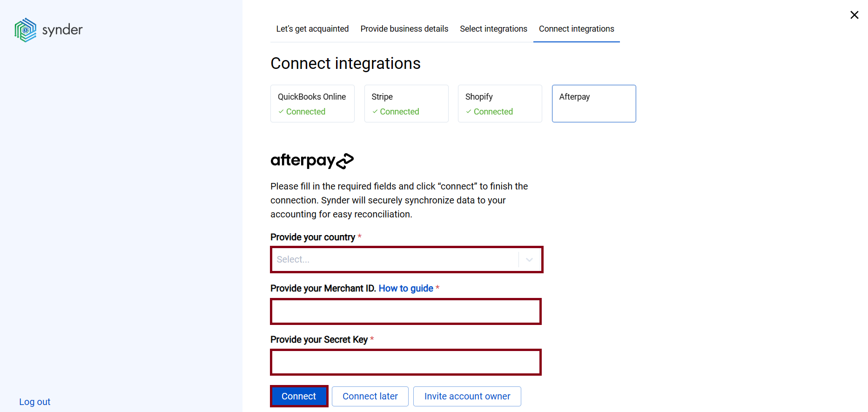Open the Provide business details step
Image resolution: width=868 pixels, height=412 pixels.
404,29
